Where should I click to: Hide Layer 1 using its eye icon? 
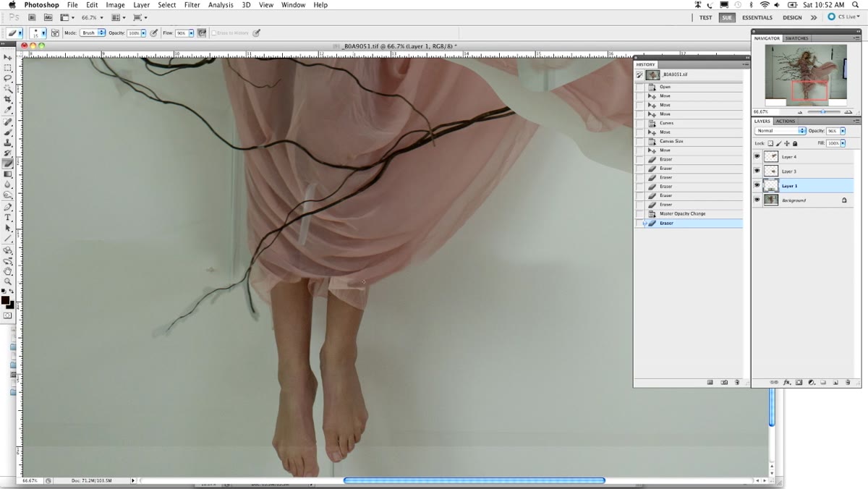coord(757,185)
